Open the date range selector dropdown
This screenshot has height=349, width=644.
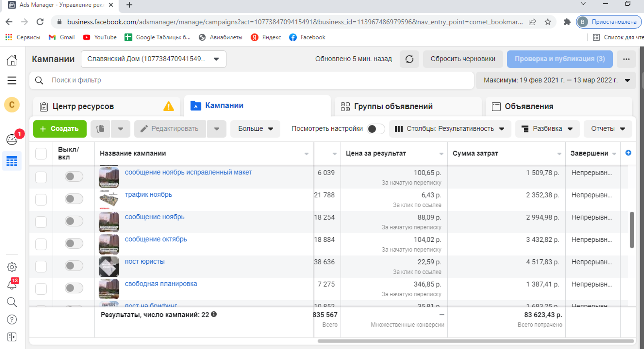(x=556, y=81)
